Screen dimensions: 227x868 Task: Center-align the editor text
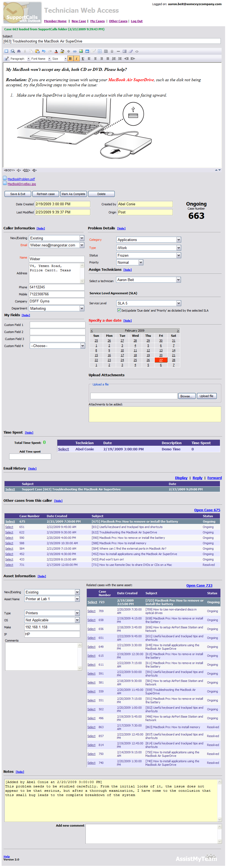[x=95, y=59]
